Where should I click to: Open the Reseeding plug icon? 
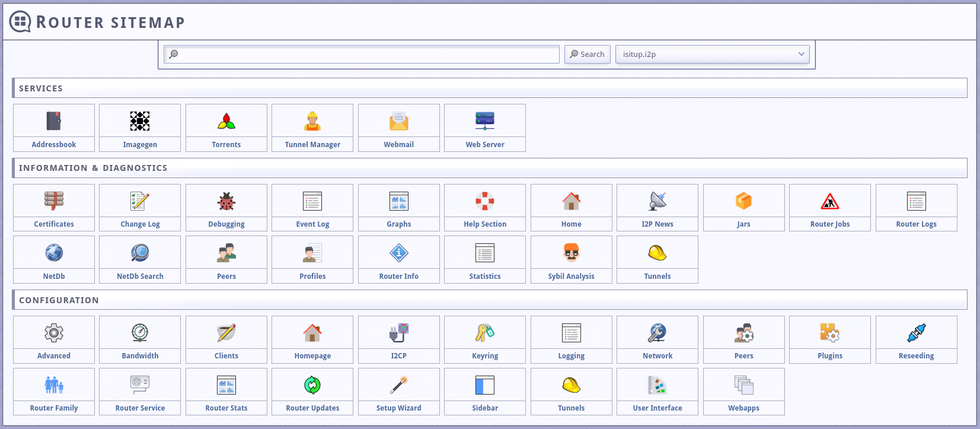click(x=916, y=333)
